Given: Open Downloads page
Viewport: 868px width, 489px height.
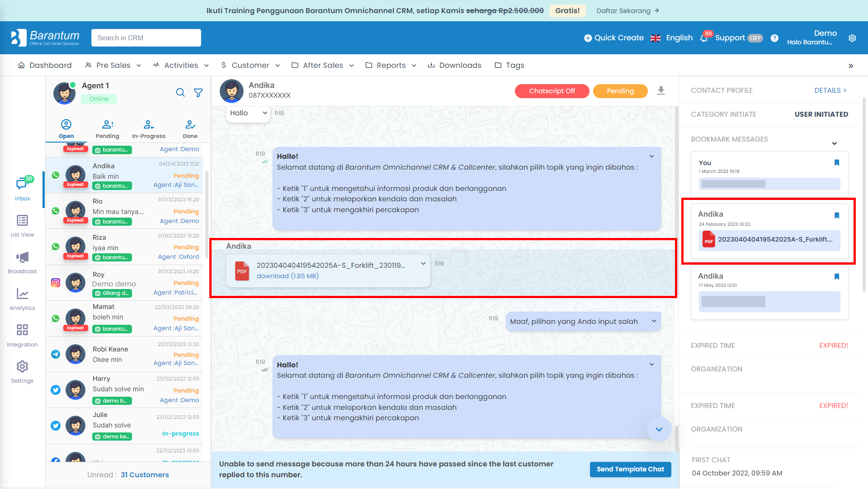Looking at the screenshot, I should pyautogui.click(x=454, y=66).
